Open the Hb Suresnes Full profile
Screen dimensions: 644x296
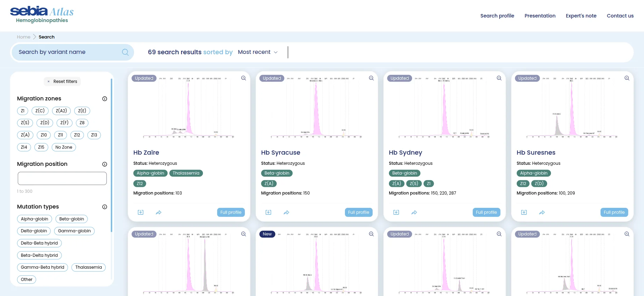(614, 212)
